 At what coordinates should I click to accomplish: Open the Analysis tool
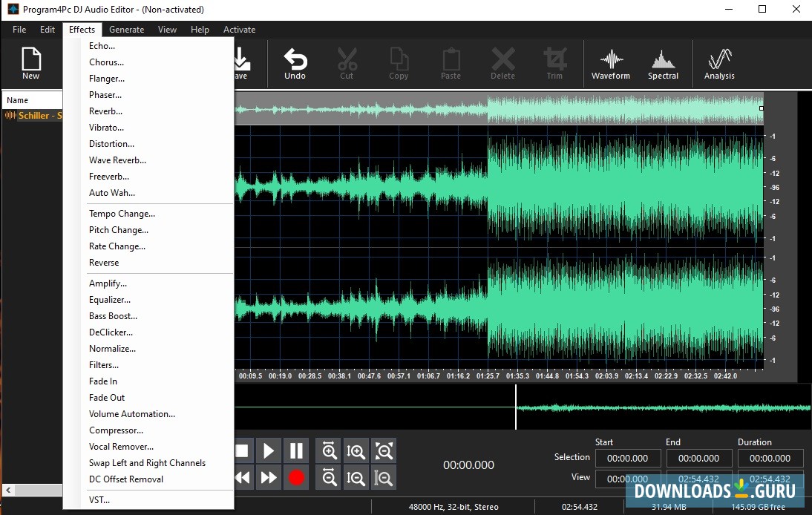click(718, 63)
